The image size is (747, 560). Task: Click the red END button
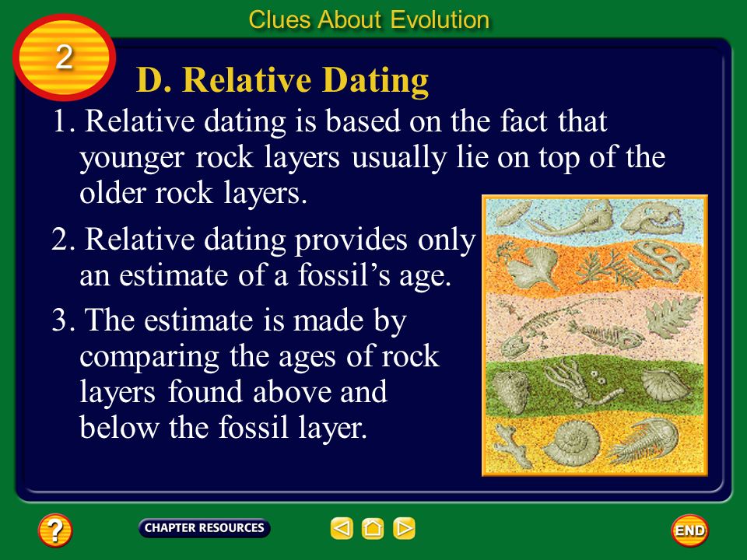[x=689, y=530]
